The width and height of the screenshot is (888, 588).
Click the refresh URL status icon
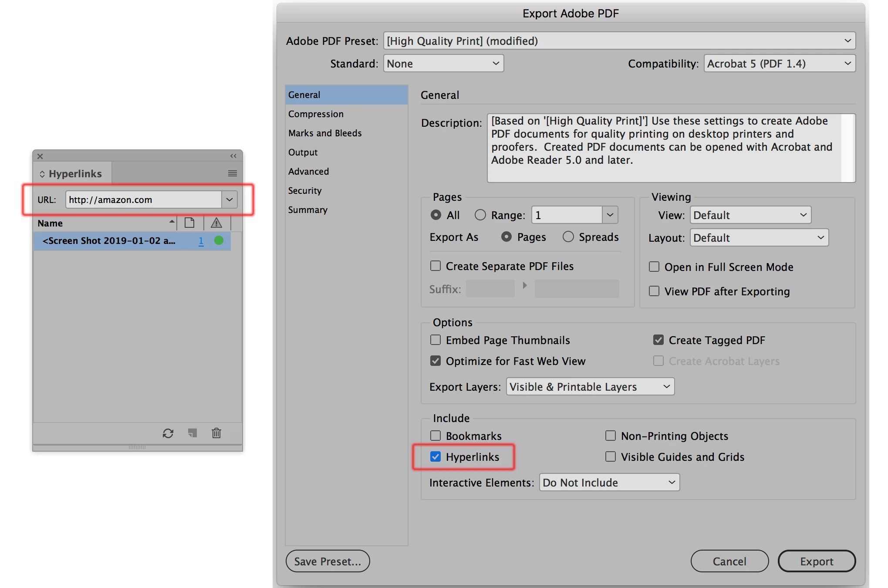(x=168, y=433)
